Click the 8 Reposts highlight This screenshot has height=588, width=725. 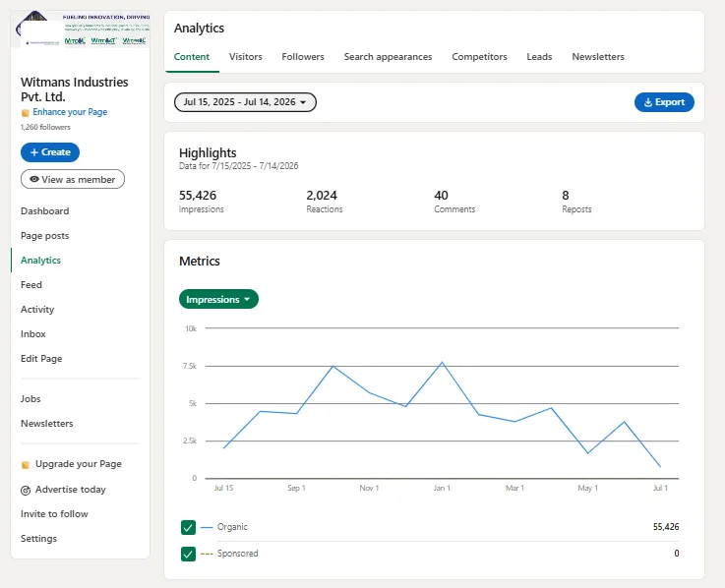(x=576, y=202)
